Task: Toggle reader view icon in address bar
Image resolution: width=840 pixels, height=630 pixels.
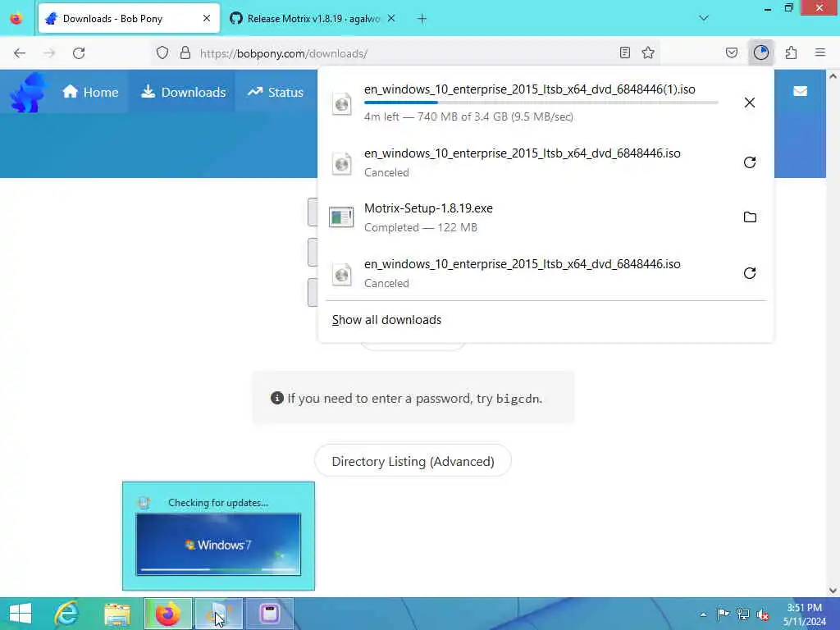Action: (624, 53)
